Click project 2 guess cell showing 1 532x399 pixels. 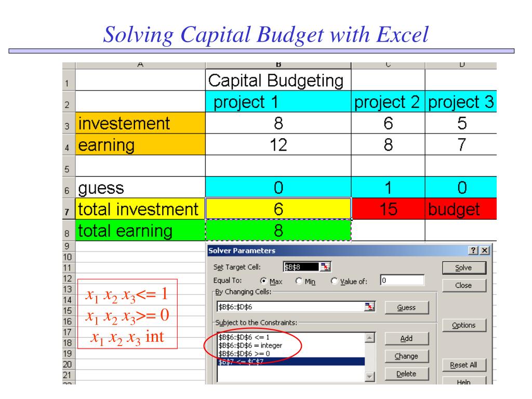point(388,187)
